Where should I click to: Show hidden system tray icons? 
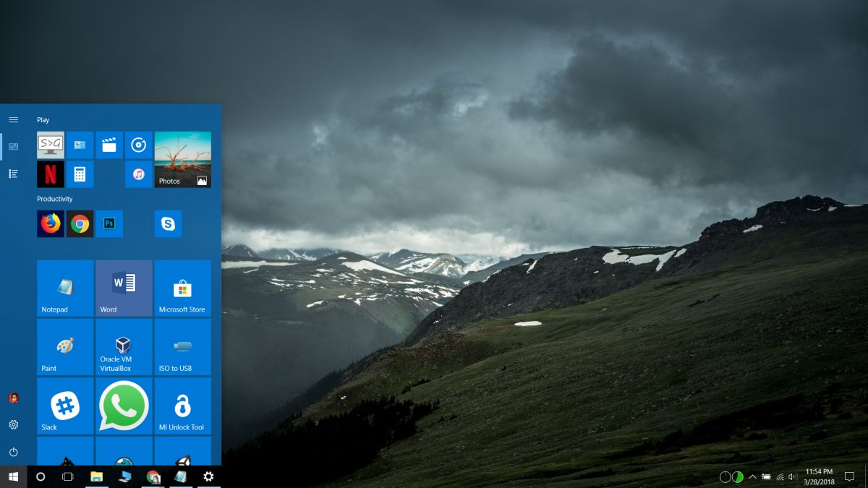752,477
